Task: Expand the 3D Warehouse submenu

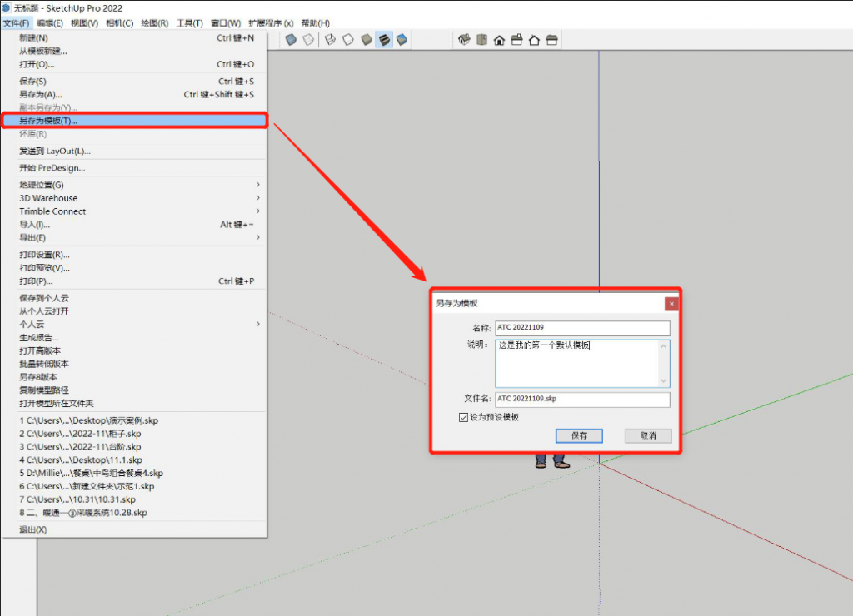Action: 142,198
